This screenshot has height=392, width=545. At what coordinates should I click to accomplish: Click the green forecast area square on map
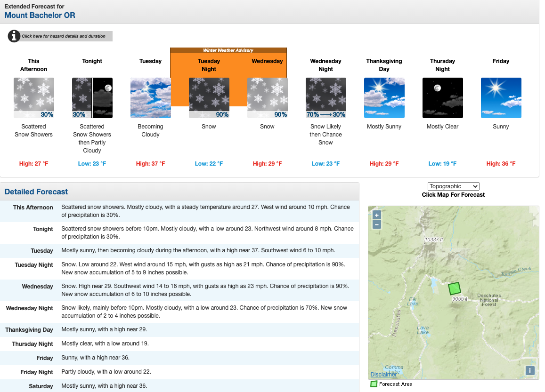pyautogui.click(x=454, y=288)
